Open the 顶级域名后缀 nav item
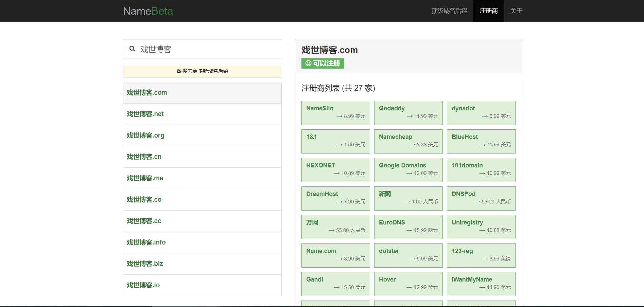Screen dimensions: 644x307 449,11
